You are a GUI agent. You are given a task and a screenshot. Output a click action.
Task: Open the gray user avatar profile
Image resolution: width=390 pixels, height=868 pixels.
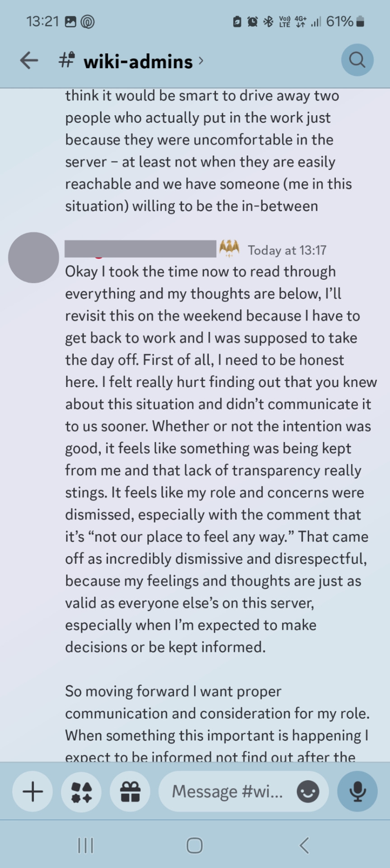coord(33,258)
